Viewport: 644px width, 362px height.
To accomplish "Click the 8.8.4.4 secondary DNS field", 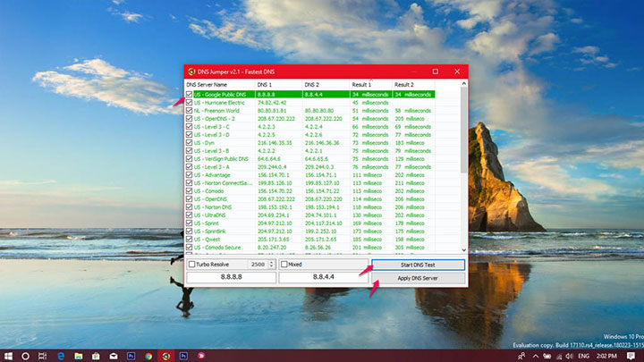I will [324, 277].
